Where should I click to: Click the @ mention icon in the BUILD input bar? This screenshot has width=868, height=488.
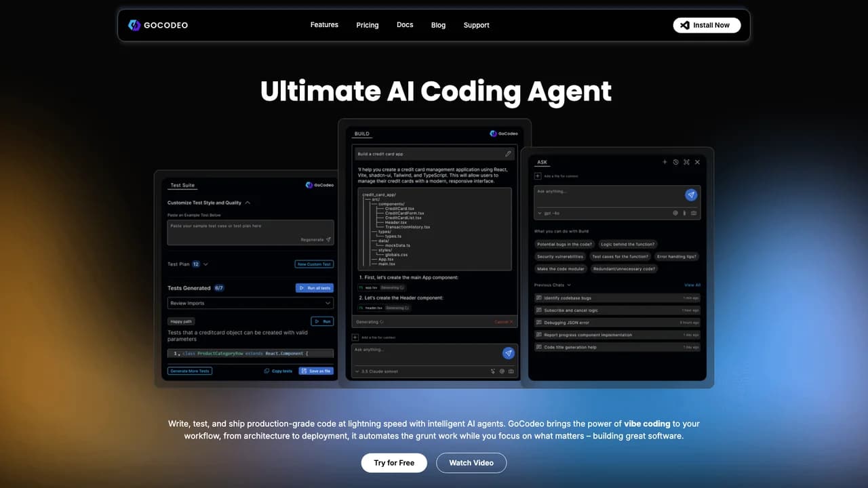(502, 371)
